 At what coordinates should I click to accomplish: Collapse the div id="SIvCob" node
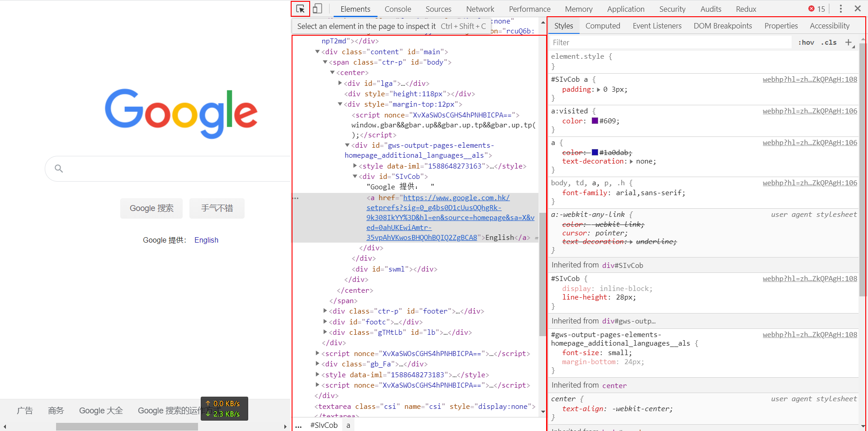point(355,176)
